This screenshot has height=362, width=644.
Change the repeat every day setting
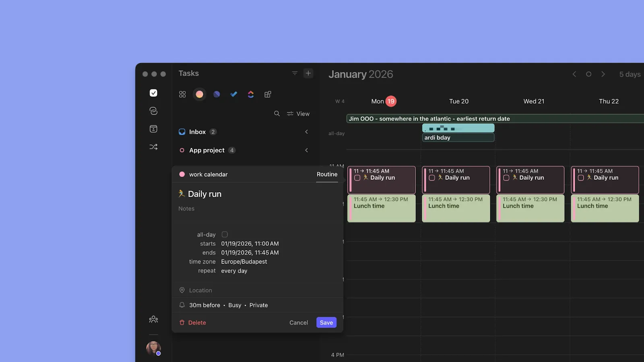(234, 271)
